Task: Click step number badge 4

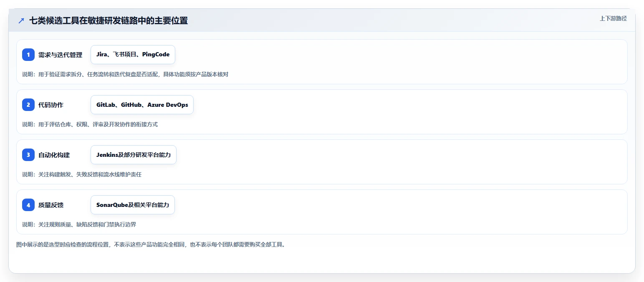Action: (28, 205)
